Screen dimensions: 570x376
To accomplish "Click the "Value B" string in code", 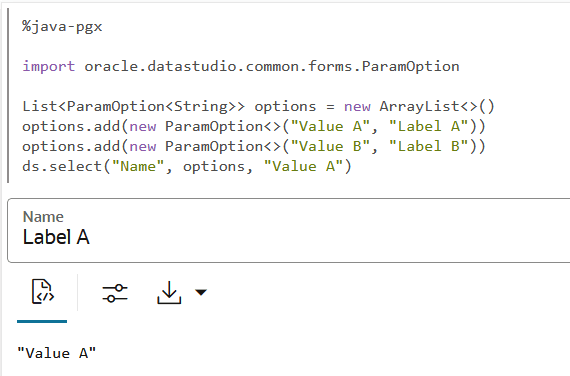I will tap(330, 146).
